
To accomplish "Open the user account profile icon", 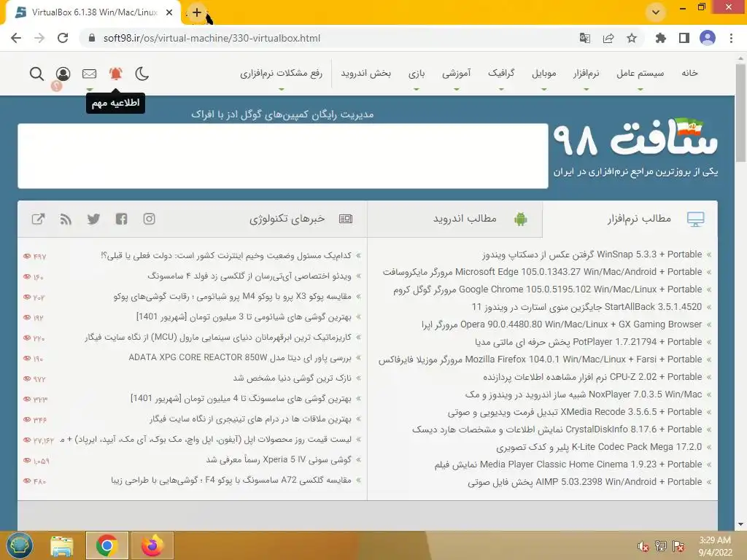I will (63, 74).
